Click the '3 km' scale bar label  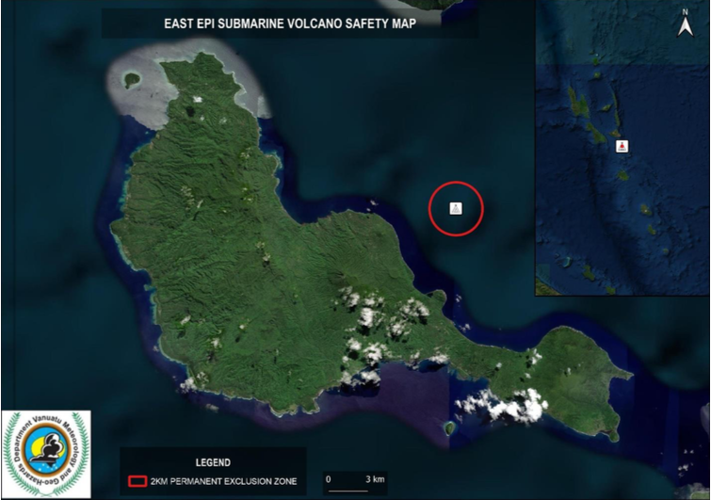[375, 479]
